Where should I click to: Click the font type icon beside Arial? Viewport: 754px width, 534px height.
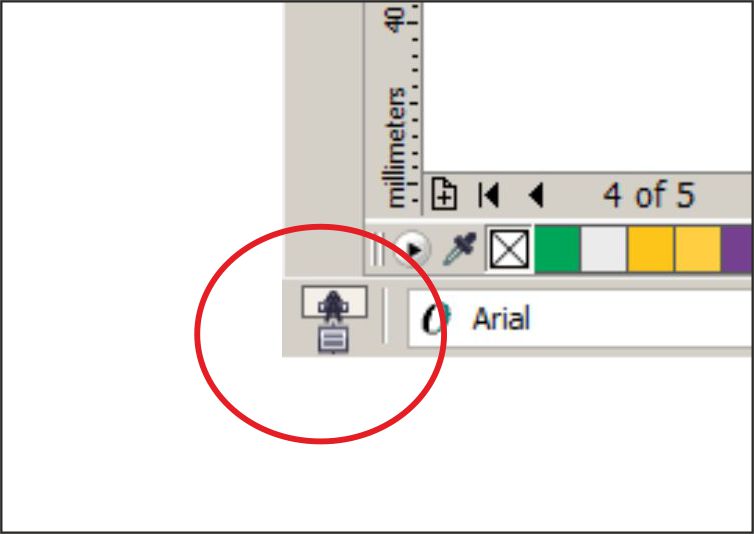click(x=436, y=318)
